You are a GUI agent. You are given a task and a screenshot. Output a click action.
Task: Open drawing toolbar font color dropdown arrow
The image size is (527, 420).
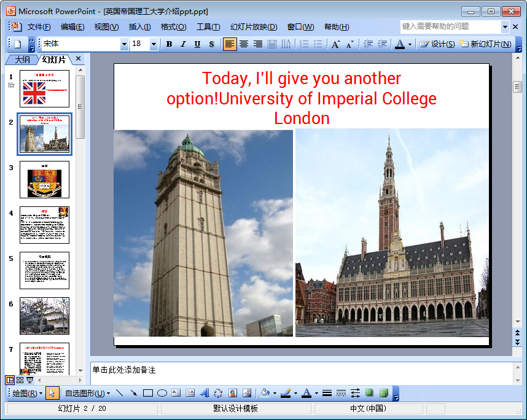(316, 393)
